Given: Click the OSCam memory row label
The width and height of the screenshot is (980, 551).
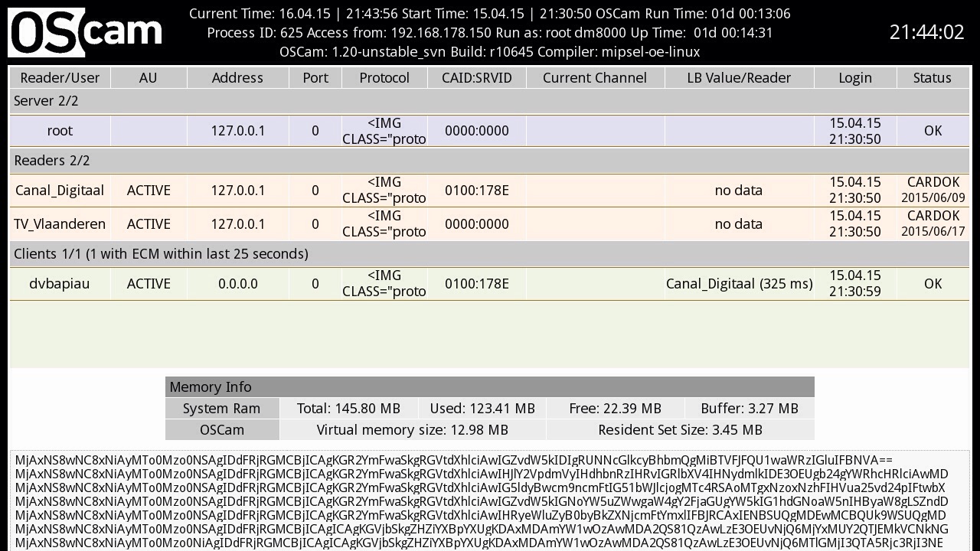Looking at the screenshot, I should (x=222, y=430).
